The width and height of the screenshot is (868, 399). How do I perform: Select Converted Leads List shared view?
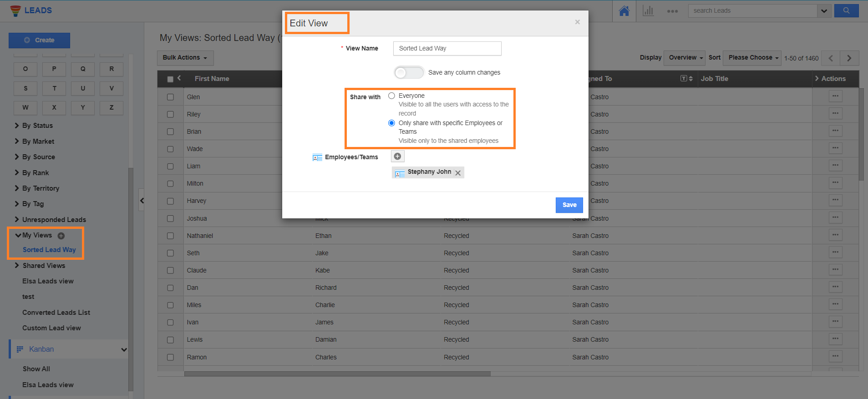[x=56, y=313]
